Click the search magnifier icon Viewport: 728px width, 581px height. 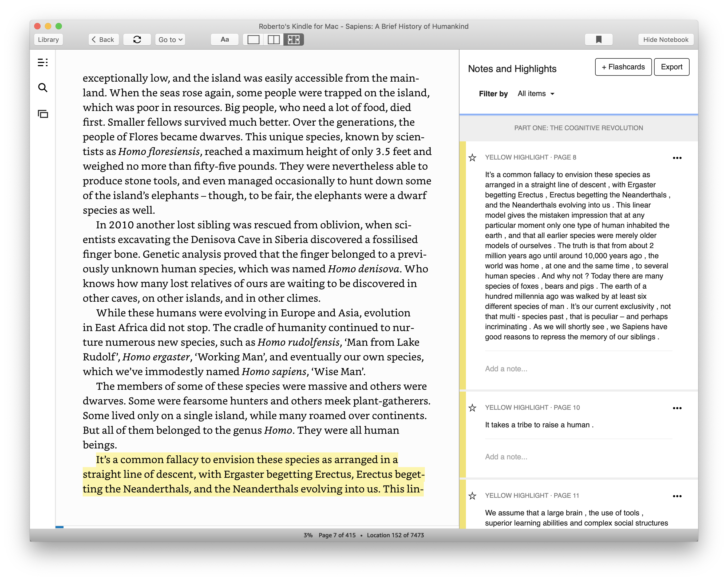click(x=42, y=88)
